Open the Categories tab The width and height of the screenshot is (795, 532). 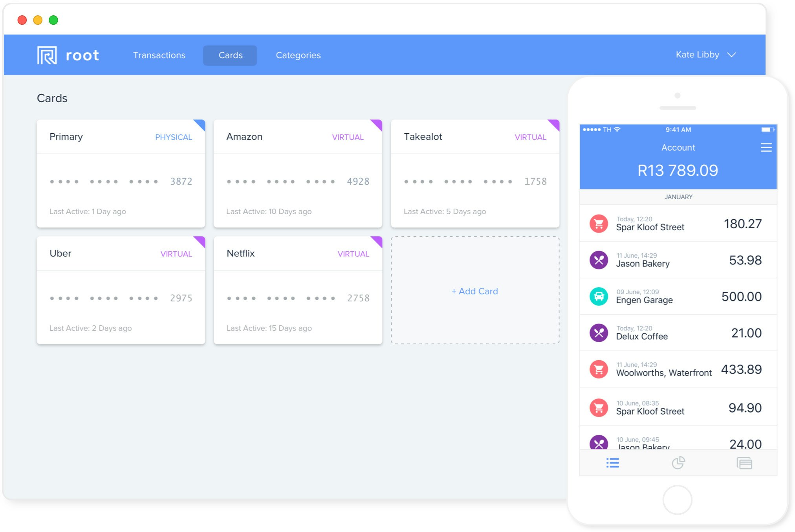298,55
